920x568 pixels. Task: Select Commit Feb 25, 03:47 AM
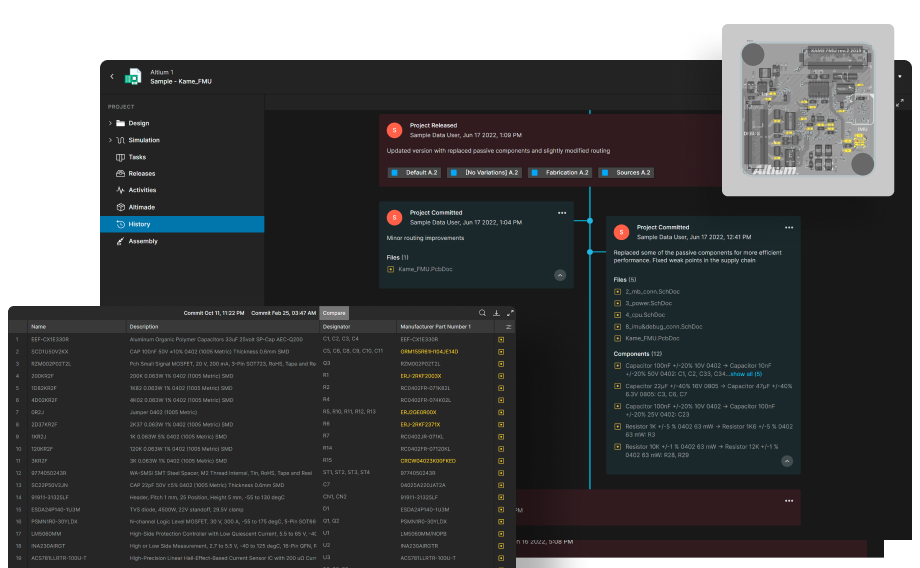tap(283, 313)
